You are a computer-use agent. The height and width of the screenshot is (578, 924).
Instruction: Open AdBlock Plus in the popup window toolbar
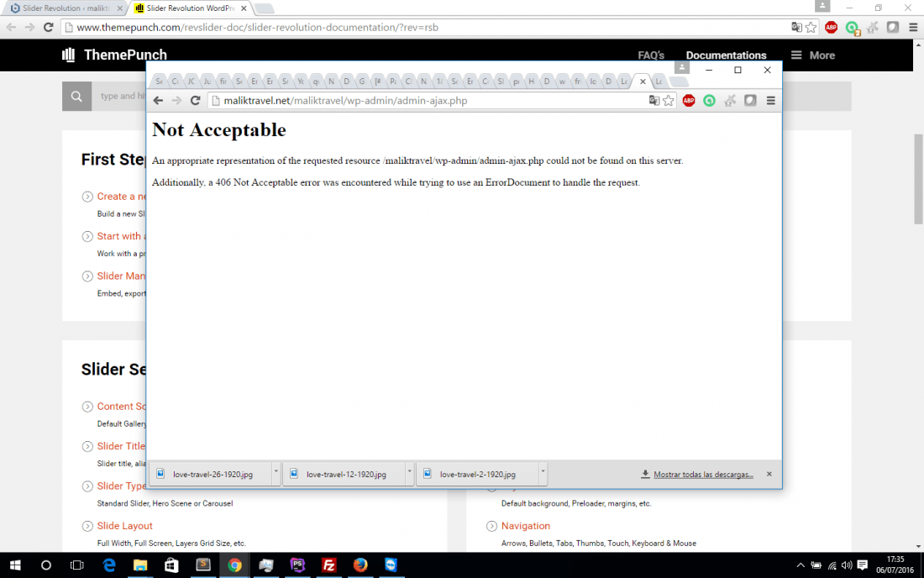coord(688,101)
